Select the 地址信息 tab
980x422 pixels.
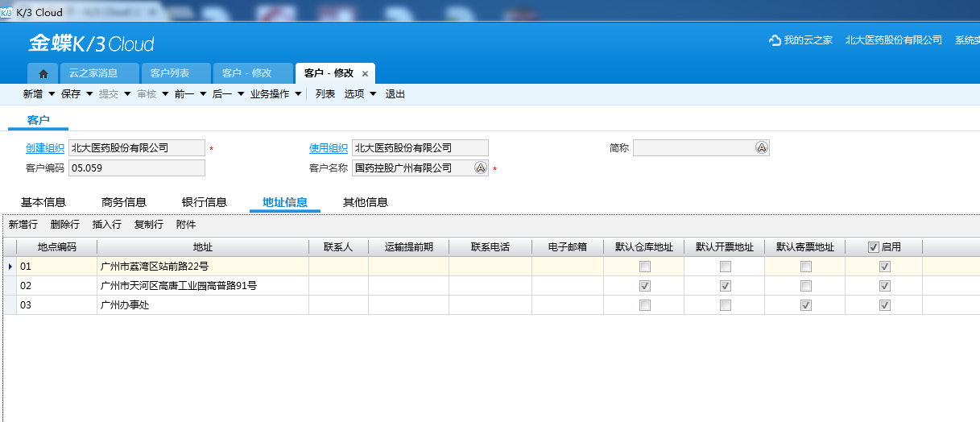coord(285,202)
